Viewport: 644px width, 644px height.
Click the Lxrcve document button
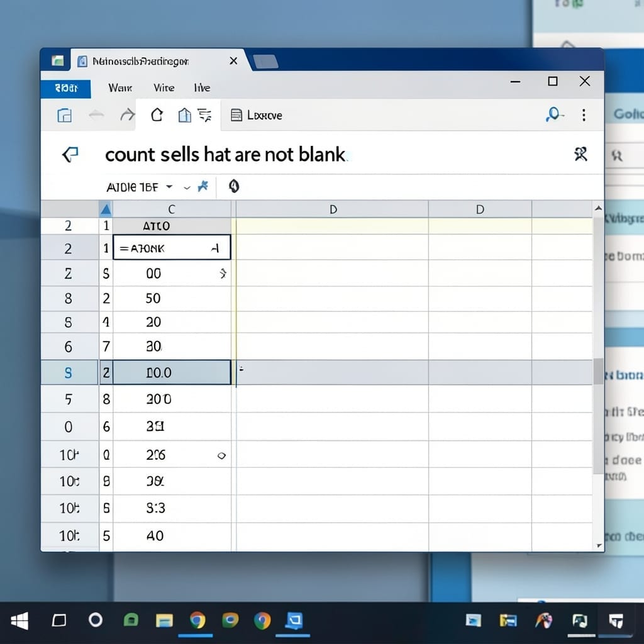257,116
